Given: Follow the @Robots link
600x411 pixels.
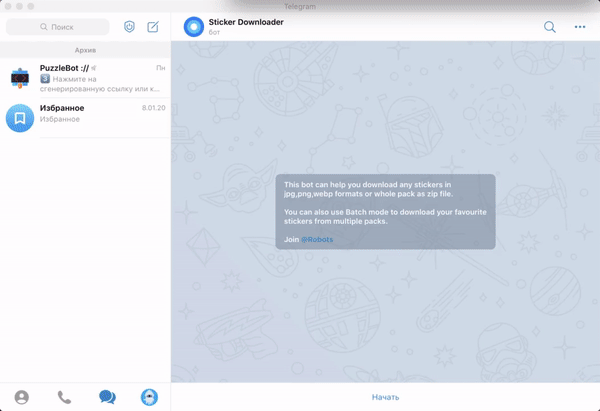Looking at the screenshot, I should pyautogui.click(x=317, y=240).
